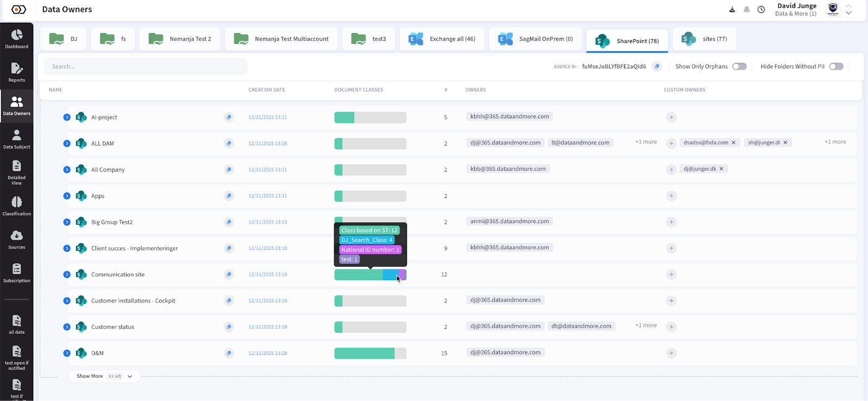Toggle Hide Folders Without PII

click(836, 67)
